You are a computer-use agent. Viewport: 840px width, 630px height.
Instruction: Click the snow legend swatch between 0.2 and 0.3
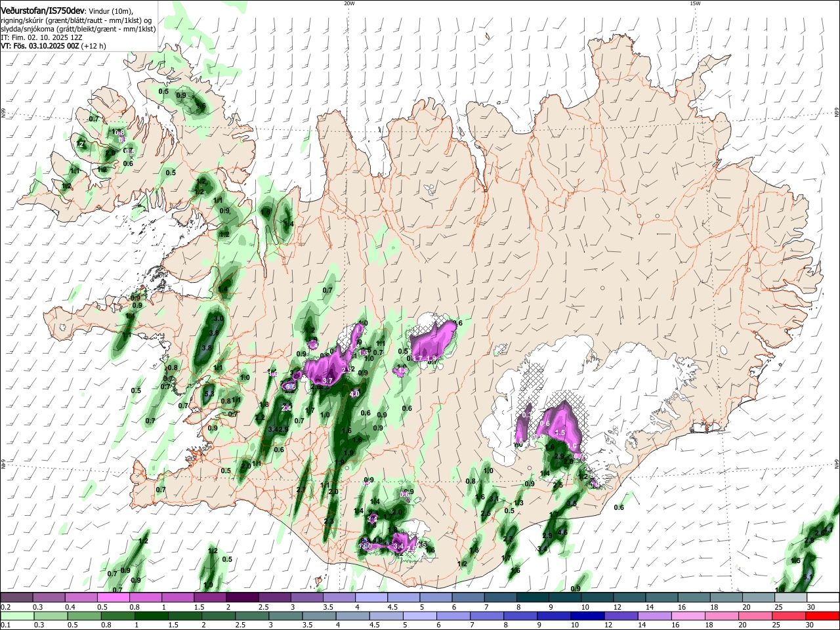click(x=16, y=597)
